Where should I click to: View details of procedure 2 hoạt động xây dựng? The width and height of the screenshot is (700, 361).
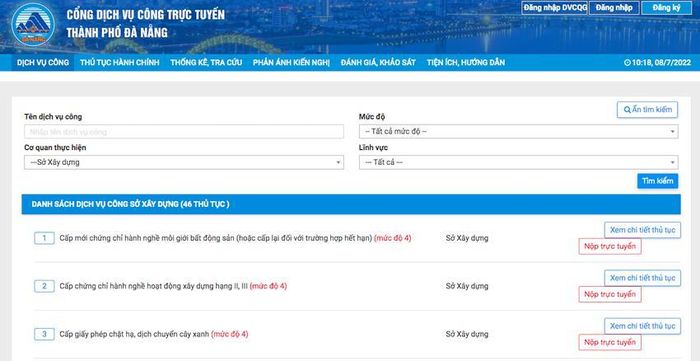tap(642, 278)
